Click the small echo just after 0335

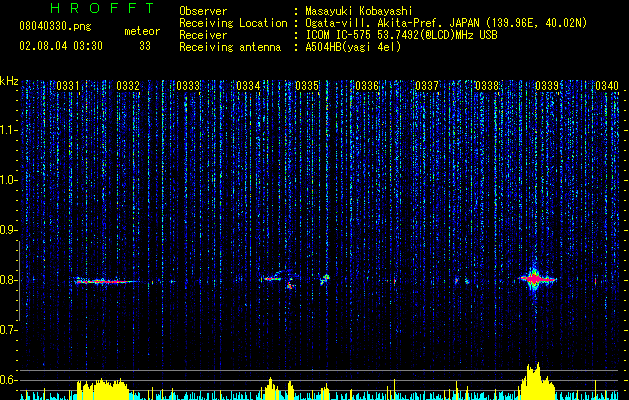click(x=324, y=279)
